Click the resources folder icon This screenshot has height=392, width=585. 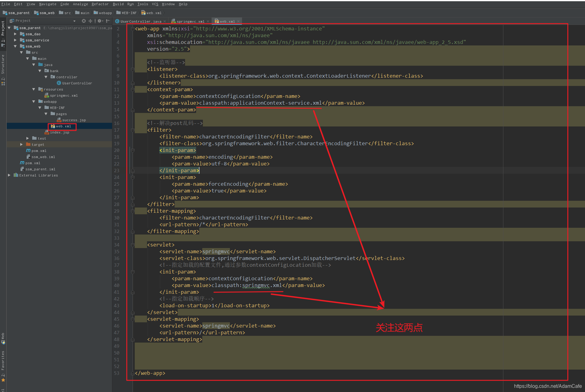coord(41,89)
